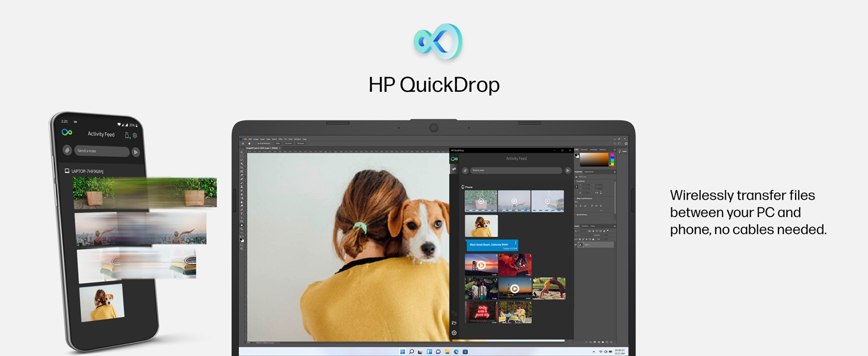868x356 pixels.
Task: Open the Image menu in Photoshop
Action: pyautogui.click(x=256, y=139)
